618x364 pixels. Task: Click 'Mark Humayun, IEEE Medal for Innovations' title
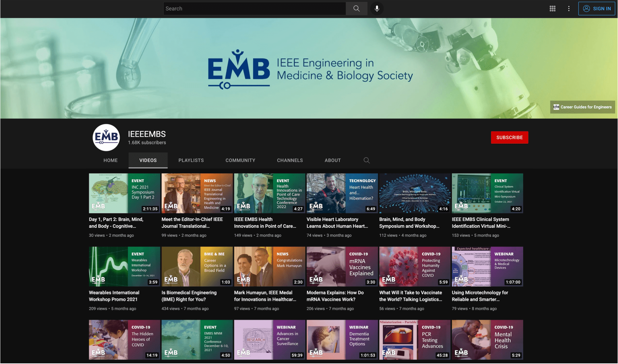(x=265, y=296)
